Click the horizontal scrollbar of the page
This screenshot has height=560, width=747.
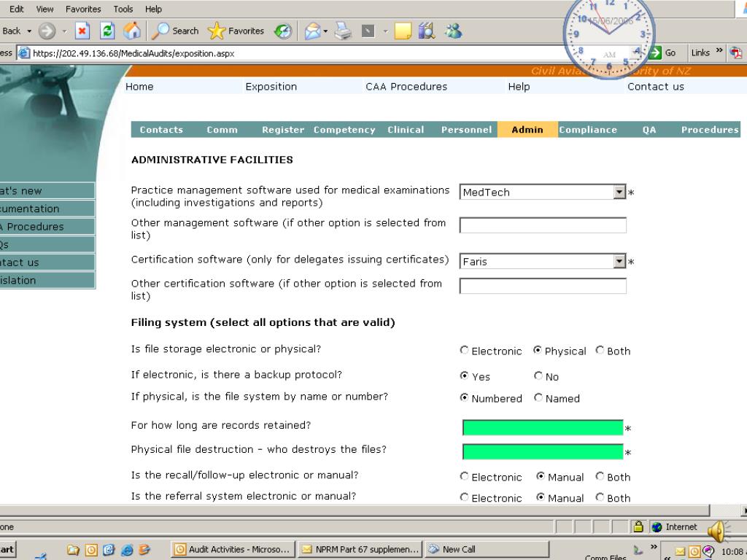pos(355,510)
